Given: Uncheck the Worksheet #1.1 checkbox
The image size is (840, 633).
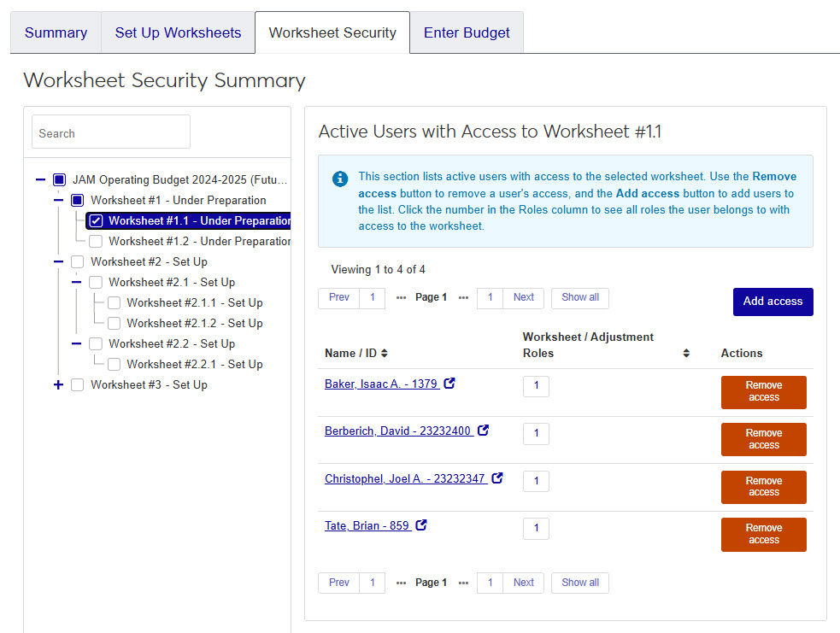Looking at the screenshot, I should 97,220.
